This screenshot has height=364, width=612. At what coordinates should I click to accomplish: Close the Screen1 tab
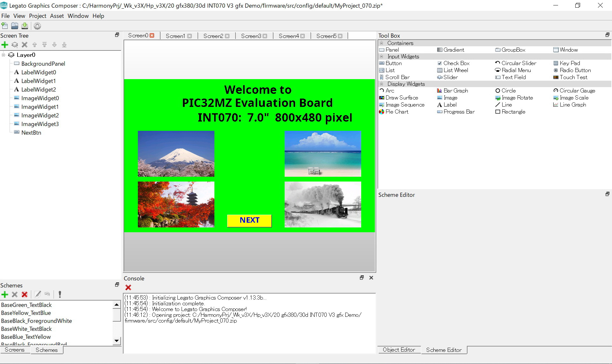(x=190, y=36)
